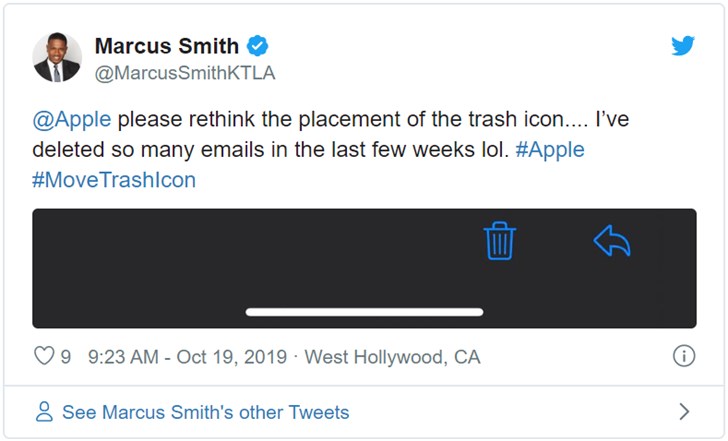Tap the reply arrow in the image

click(612, 241)
